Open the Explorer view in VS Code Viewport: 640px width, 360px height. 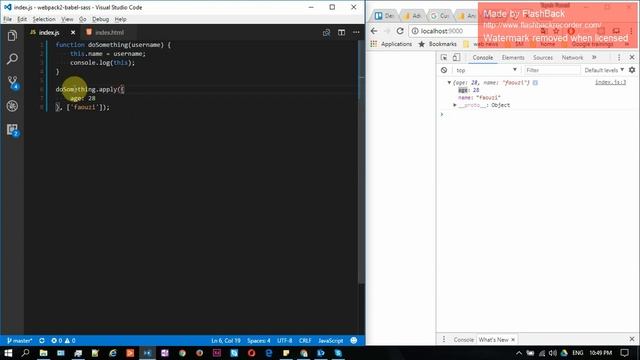click(x=12, y=36)
